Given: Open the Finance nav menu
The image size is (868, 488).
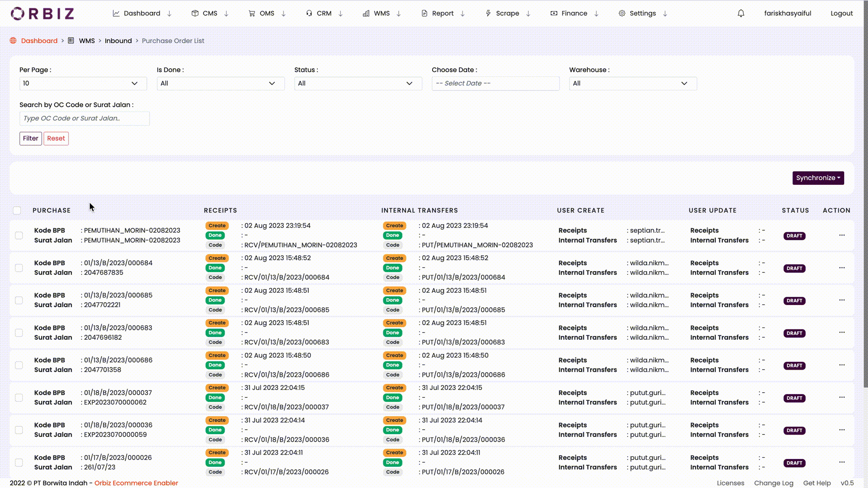Looking at the screenshot, I should (x=575, y=14).
